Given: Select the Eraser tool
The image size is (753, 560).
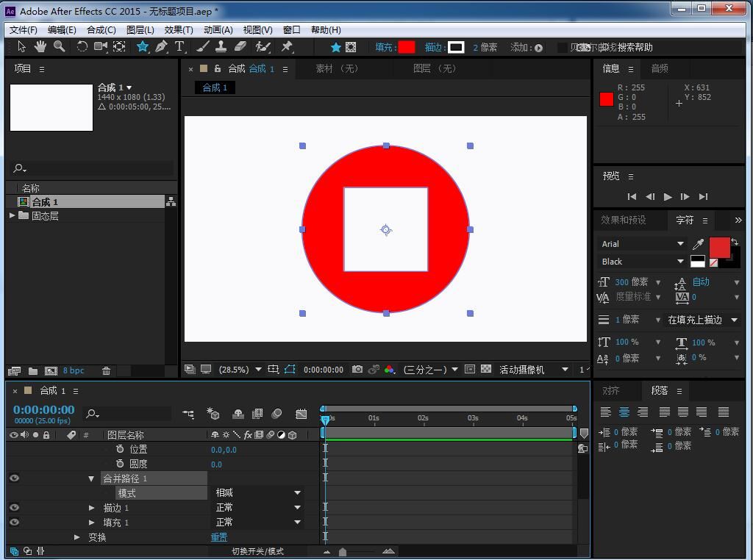Looking at the screenshot, I should (x=240, y=47).
